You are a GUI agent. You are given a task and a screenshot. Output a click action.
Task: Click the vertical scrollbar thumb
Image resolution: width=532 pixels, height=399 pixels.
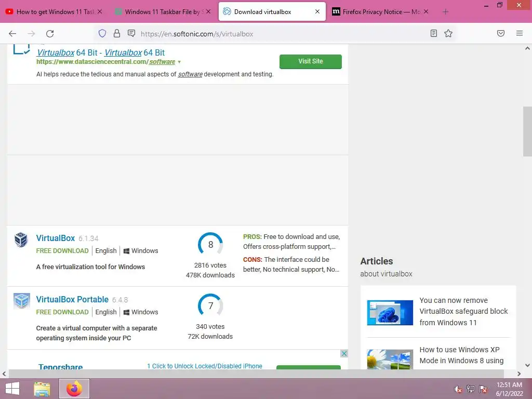[x=527, y=131]
